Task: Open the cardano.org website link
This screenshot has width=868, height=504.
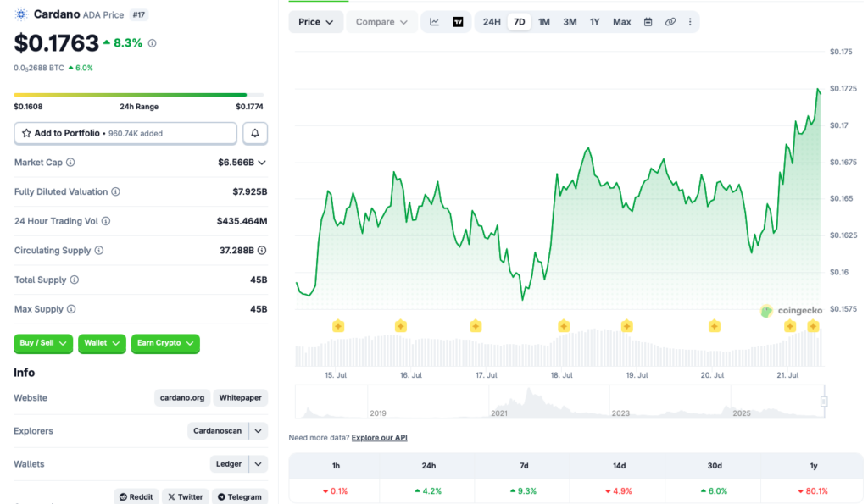Action: pos(182,398)
